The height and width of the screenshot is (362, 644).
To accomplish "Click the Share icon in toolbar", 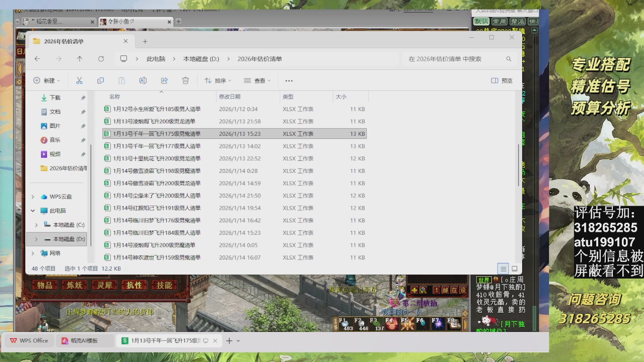I will (x=164, y=80).
